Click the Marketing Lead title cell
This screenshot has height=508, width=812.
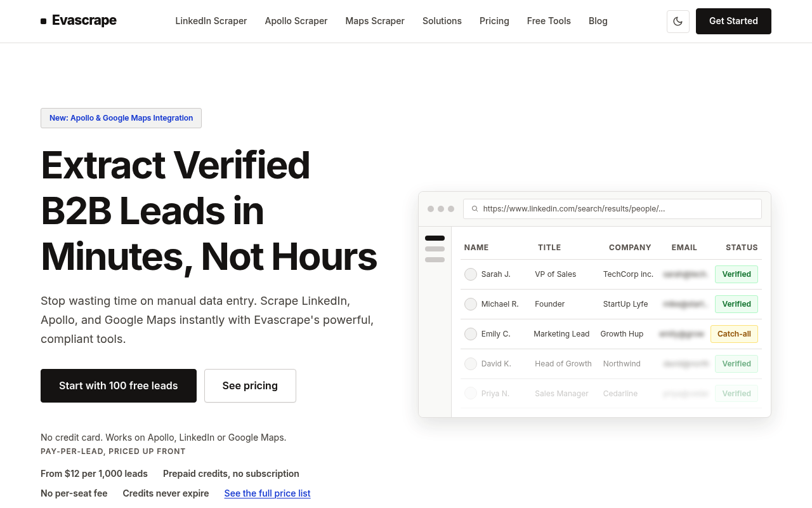click(561, 334)
